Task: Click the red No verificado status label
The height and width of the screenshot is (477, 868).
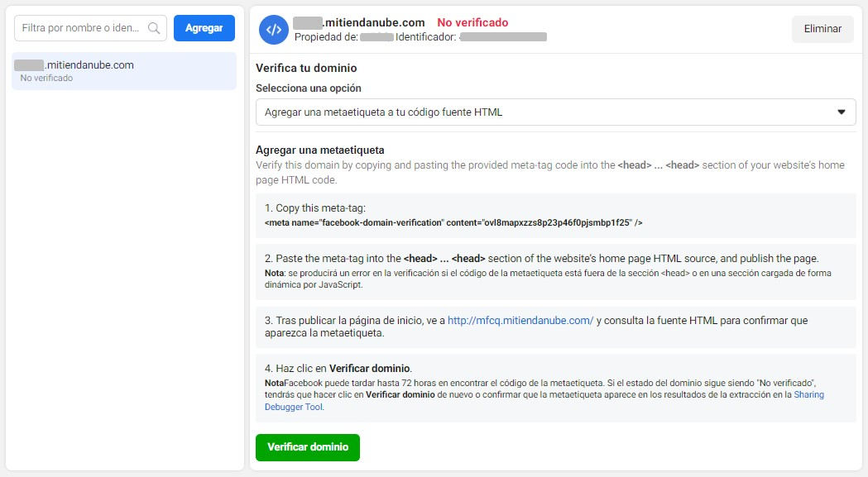Action: coord(472,22)
